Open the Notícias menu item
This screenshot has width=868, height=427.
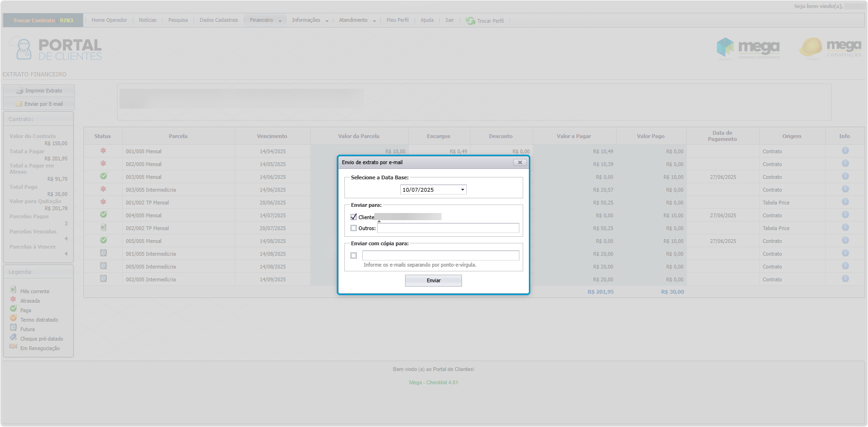click(148, 20)
